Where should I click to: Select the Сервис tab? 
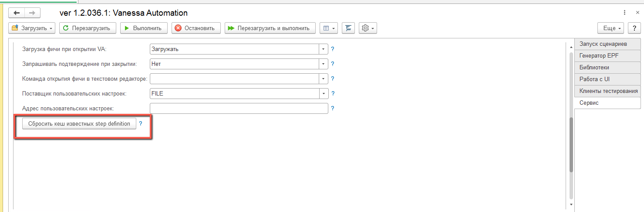pyautogui.click(x=607, y=103)
